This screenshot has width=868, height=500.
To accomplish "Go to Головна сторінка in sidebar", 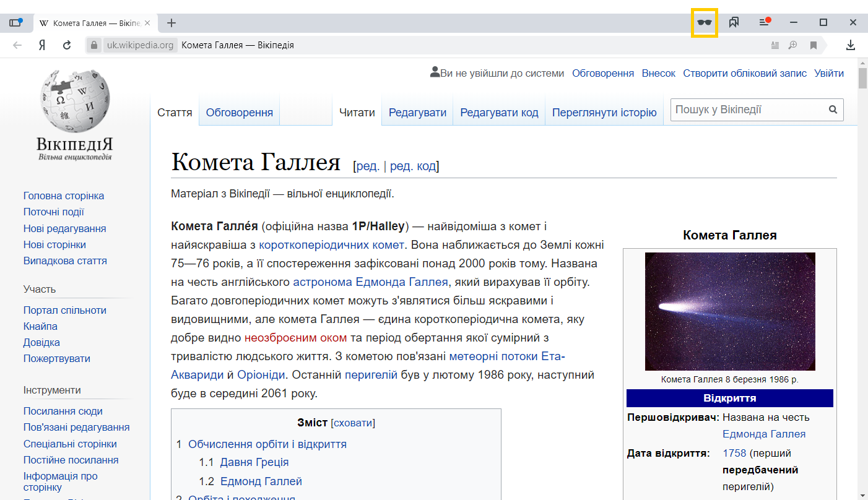I will [64, 196].
